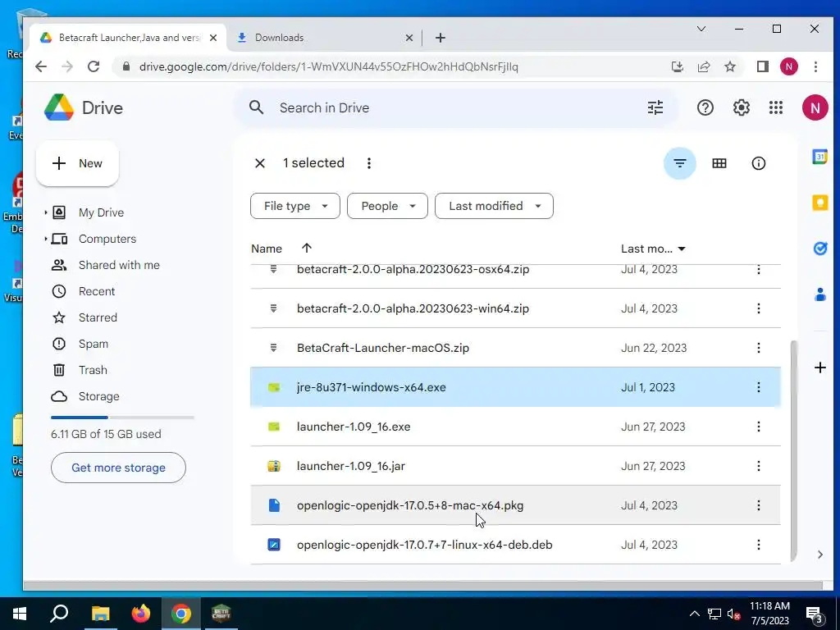The width and height of the screenshot is (840, 630).
Task: Open the Support help icon
Action: pyautogui.click(x=705, y=107)
